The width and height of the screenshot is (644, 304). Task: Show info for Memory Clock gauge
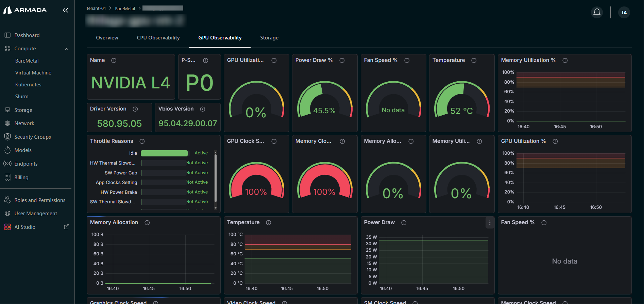342,141
